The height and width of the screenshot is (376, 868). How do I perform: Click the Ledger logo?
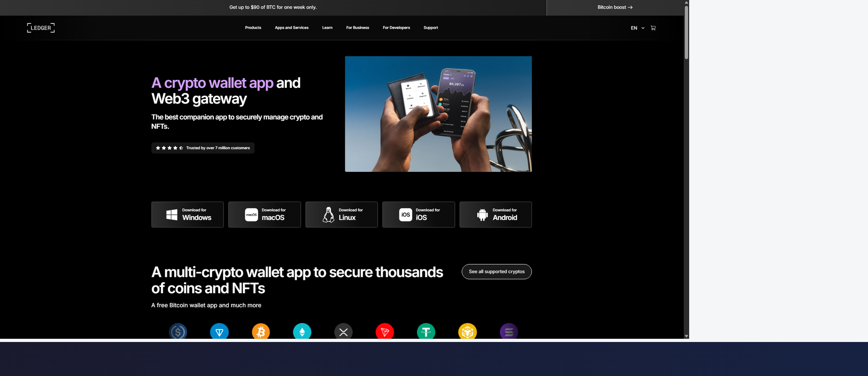[x=41, y=28]
